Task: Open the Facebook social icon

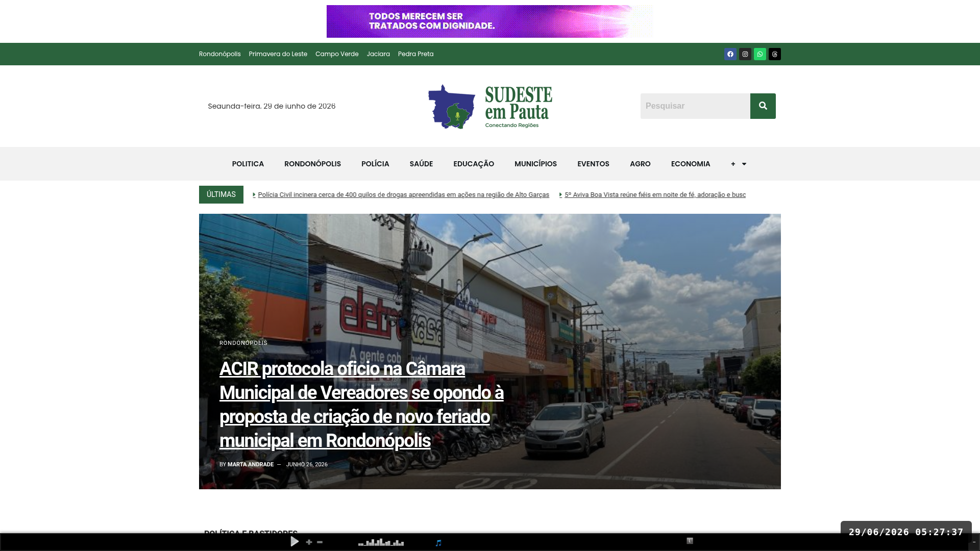Action: (x=730, y=54)
